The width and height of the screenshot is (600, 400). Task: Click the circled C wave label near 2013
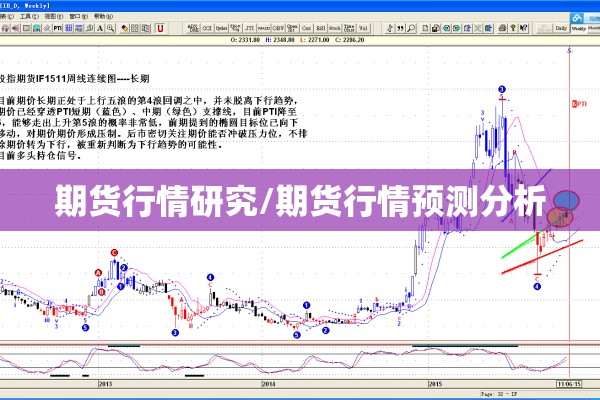114,253
